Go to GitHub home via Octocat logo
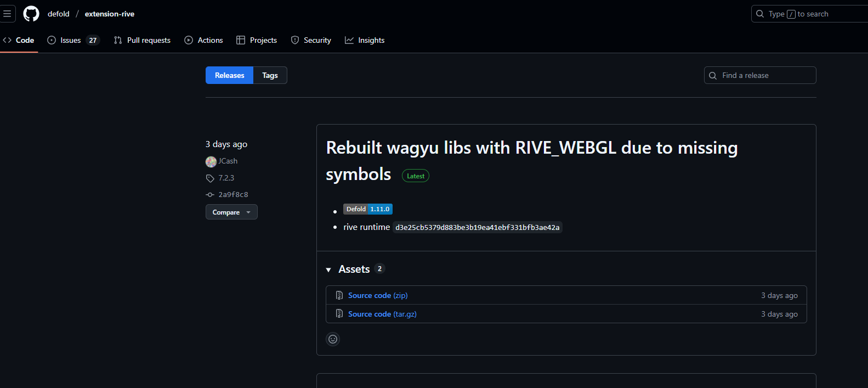 (31, 14)
